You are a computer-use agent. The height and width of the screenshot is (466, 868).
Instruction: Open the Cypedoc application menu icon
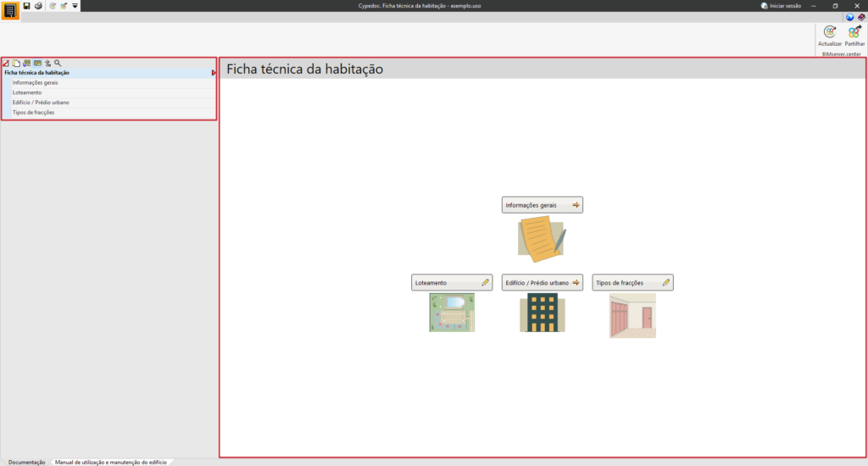pos(10,10)
